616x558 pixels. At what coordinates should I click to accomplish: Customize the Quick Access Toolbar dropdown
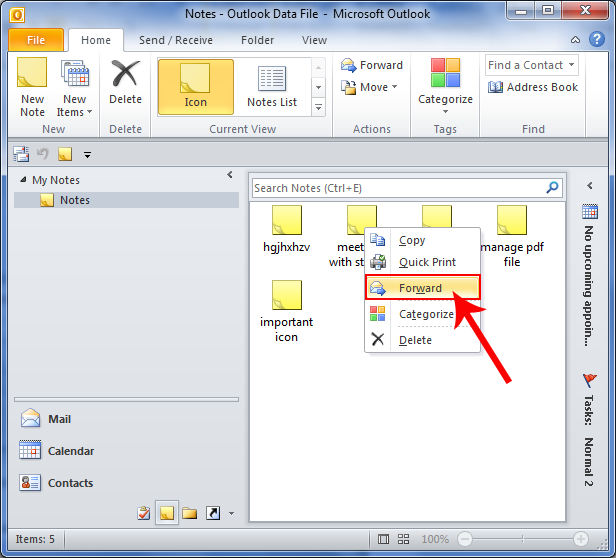click(x=87, y=155)
